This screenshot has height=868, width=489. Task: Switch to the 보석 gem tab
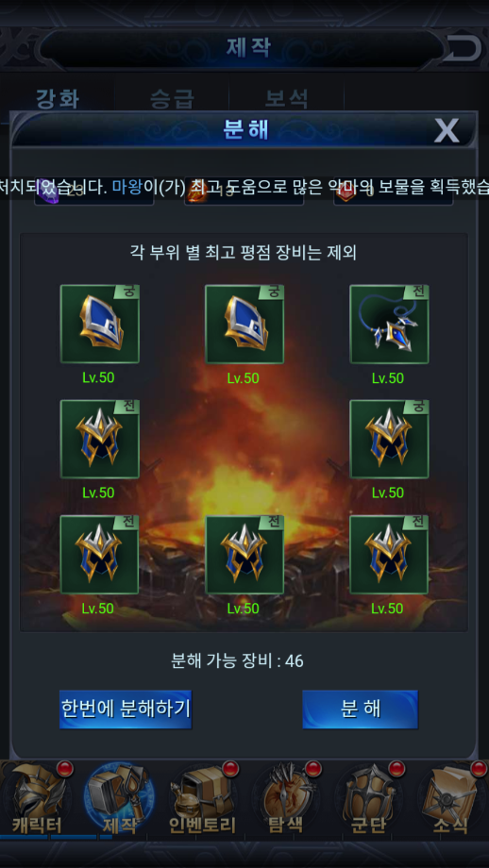click(x=286, y=98)
